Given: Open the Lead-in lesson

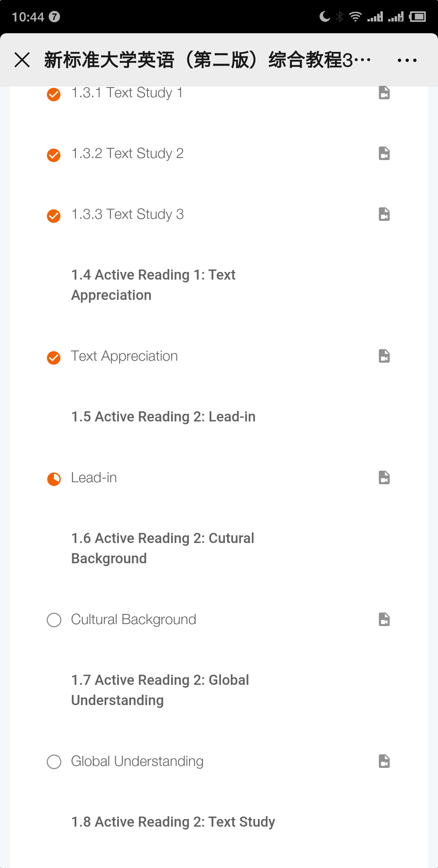Looking at the screenshot, I should click(x=94, y=478).
